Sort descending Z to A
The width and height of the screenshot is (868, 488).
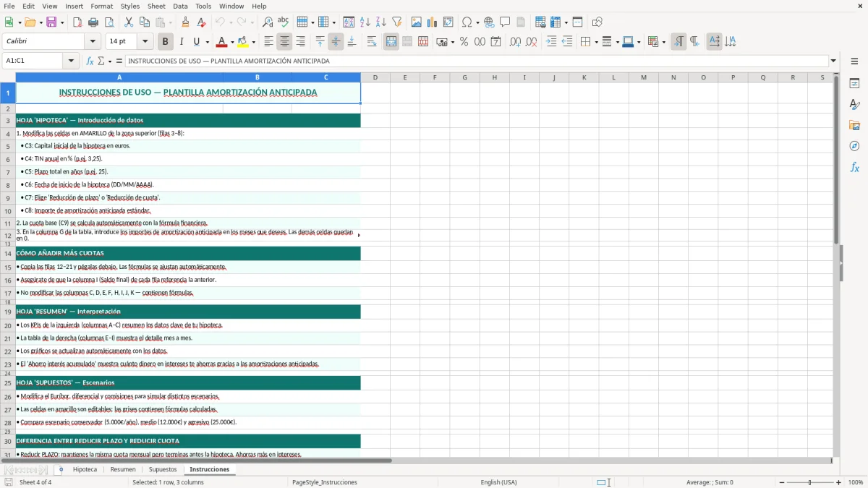[381, 22]
